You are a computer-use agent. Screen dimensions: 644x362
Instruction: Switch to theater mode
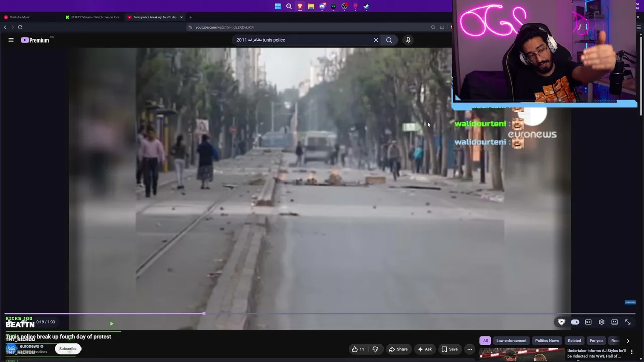(x=615, y=322)
